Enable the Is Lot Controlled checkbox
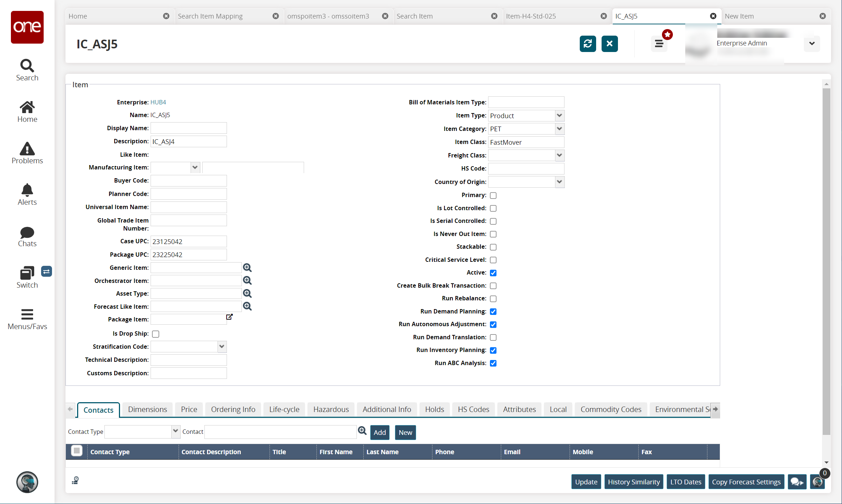The height and width of the screenshot is (504, 842). tap(493, 208)
